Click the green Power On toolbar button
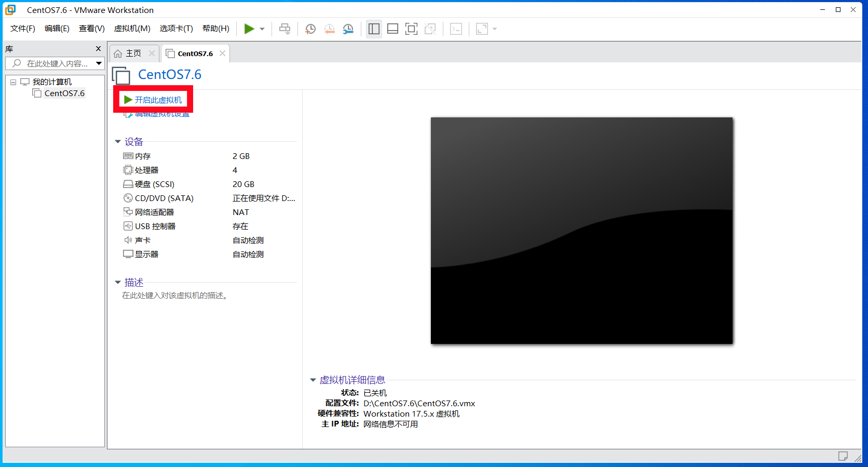The image size is (868, 467). pyautogui.click(x=249, y=29)
